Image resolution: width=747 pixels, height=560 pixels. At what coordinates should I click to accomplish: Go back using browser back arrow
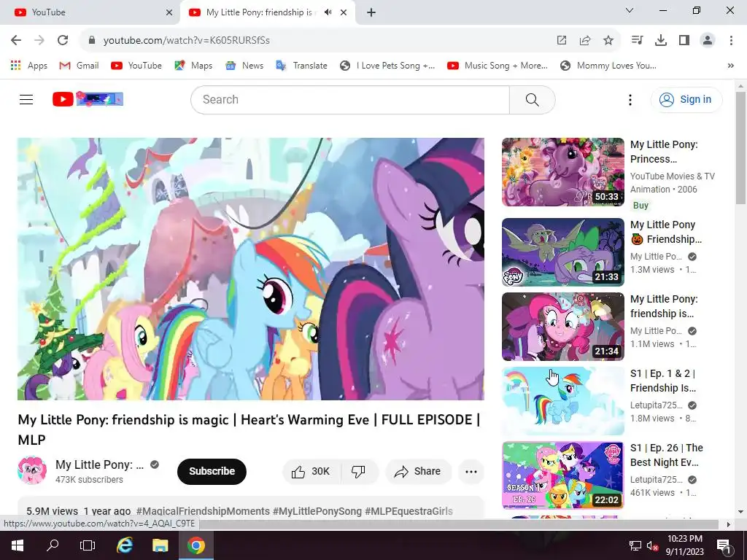tap(16, 40)
